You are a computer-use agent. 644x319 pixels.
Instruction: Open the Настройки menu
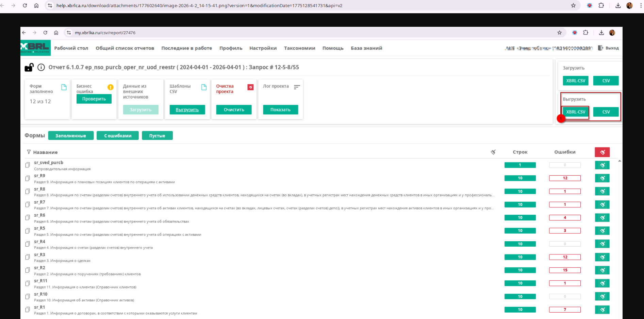(263, 48)
